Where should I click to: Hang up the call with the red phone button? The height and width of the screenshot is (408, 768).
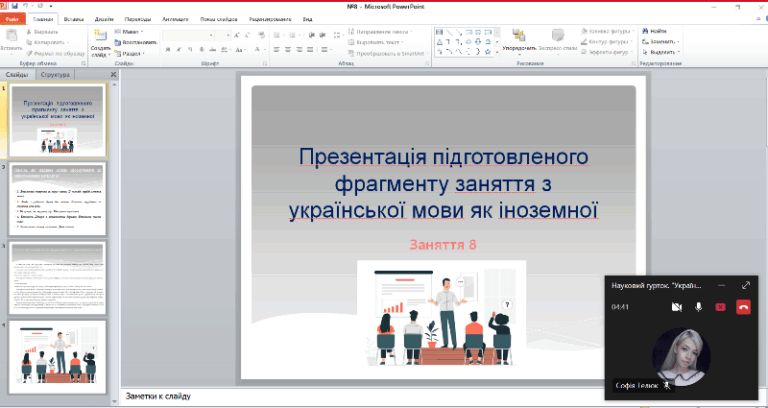tap(743, 307)
